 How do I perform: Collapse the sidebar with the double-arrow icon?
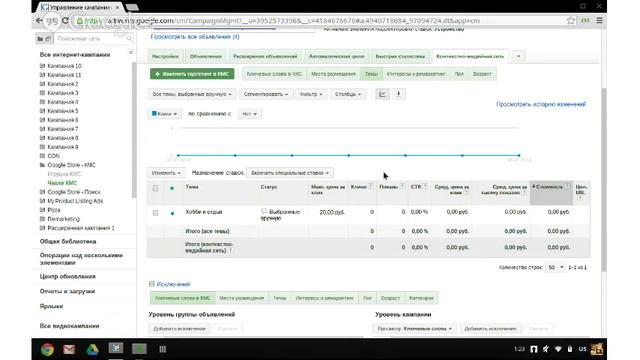[131, 52]
